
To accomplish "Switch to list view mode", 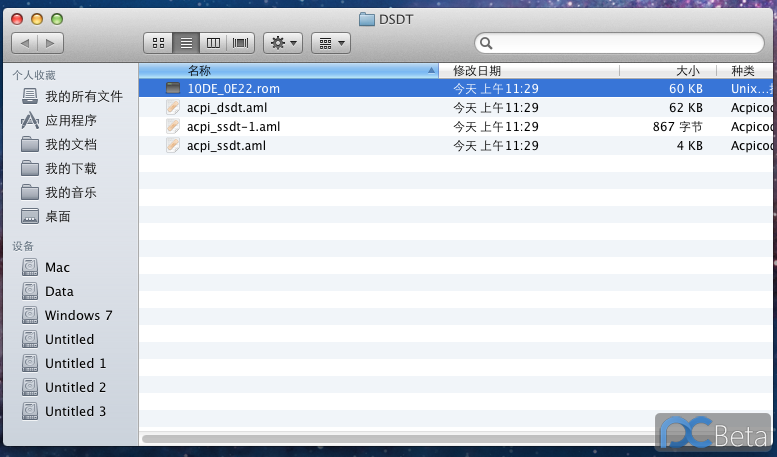I will (x=186, y=43).
